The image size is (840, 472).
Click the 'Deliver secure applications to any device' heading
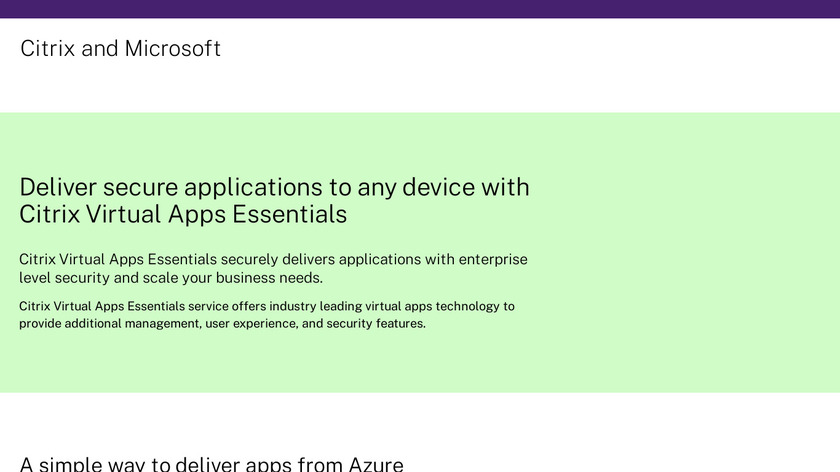point(274,200)
